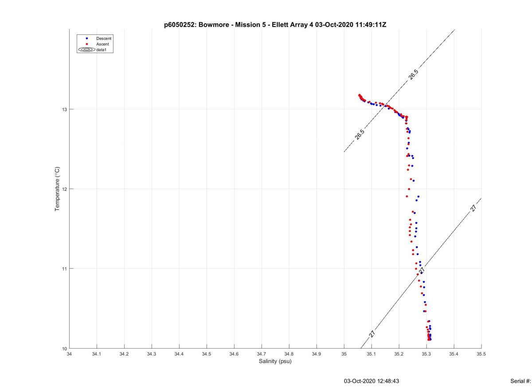Click the 'Descent' legend label

(104, 39)
